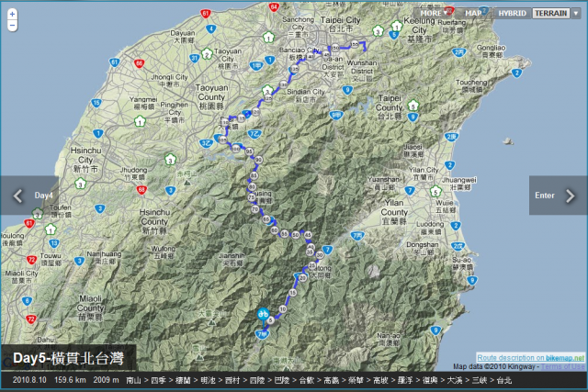The image size is (588, 392).
Task: Click the blue 7丙 highway shield
Action: [357, 236]
